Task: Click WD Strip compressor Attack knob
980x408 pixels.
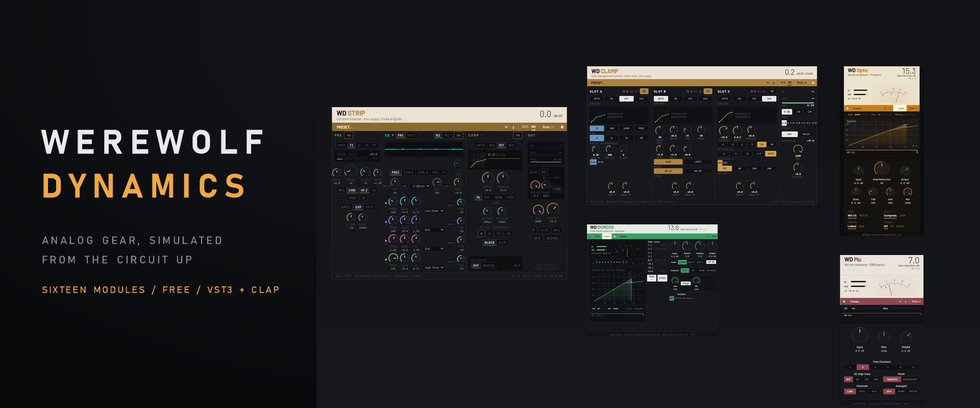Action: tap(487, 211)
